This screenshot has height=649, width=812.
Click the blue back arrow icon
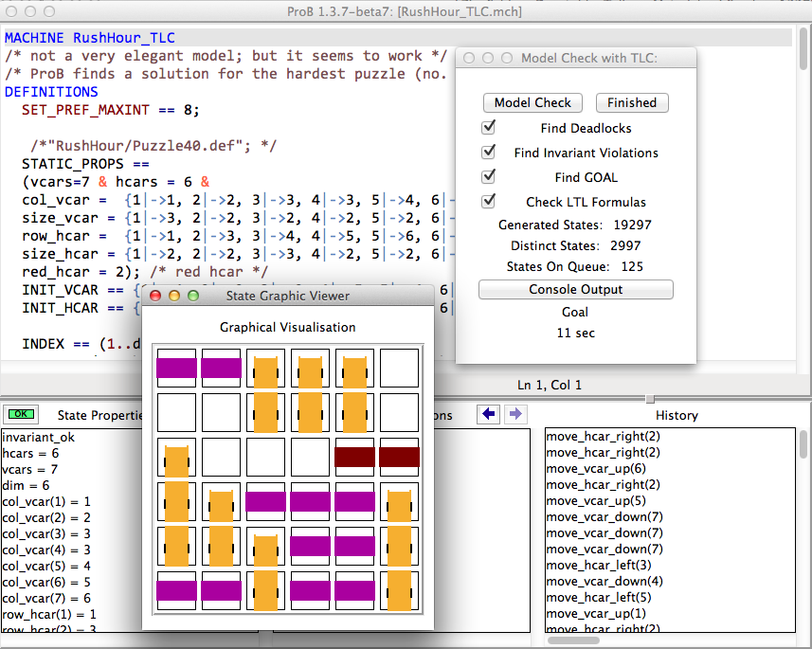tap(489, 414)
